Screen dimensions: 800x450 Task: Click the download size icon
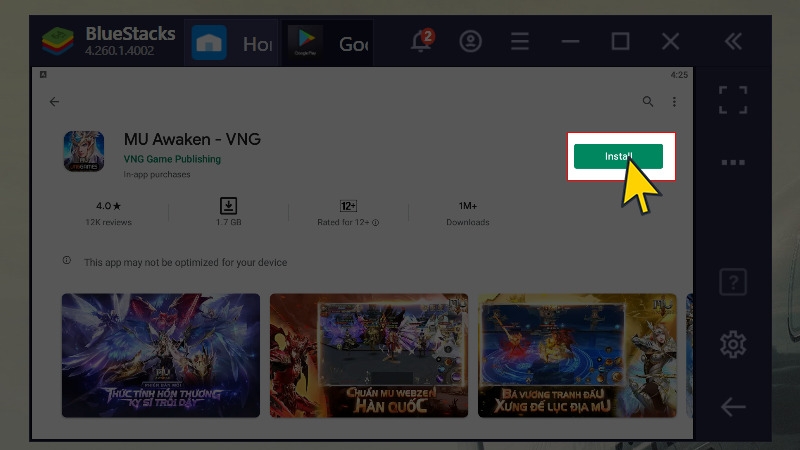click(x=228, y=206)
